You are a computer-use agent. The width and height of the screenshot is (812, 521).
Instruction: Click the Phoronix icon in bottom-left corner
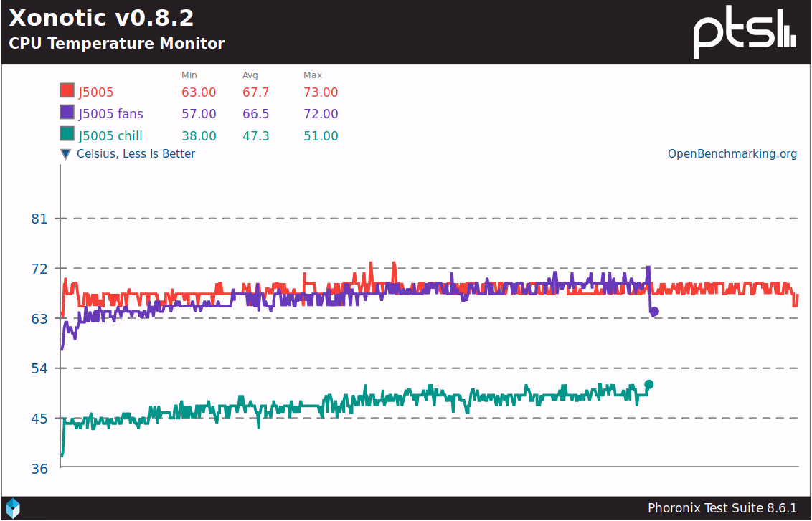pyautogui.click(x=13, y=508)
